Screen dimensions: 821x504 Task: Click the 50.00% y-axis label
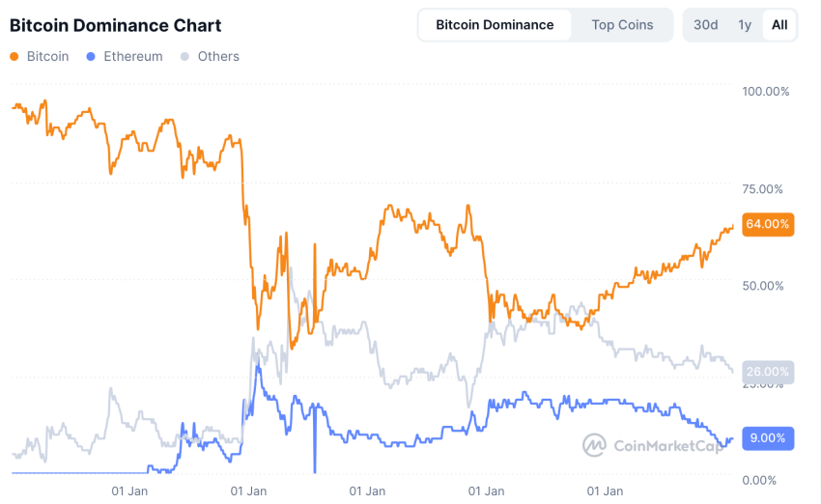click(765, 286)
